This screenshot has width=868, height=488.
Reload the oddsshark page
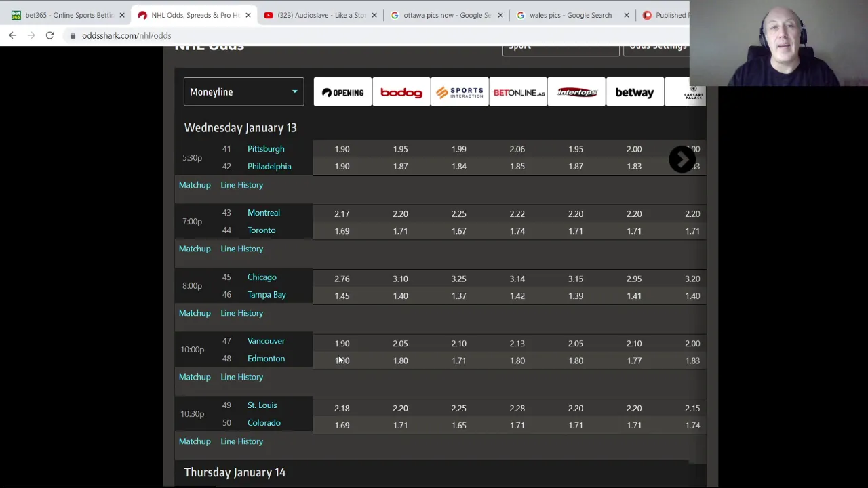[50, 35]
